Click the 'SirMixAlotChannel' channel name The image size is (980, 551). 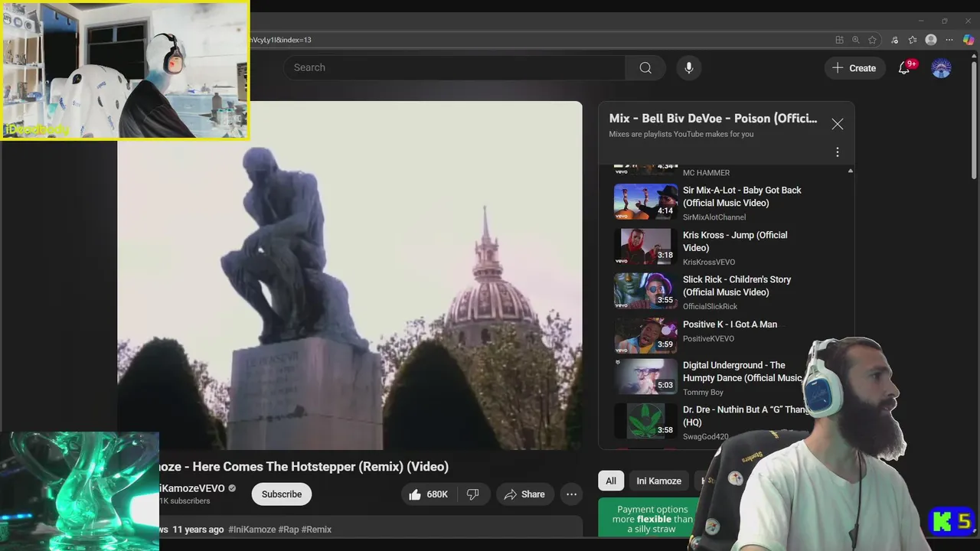[x=714, y=217]
